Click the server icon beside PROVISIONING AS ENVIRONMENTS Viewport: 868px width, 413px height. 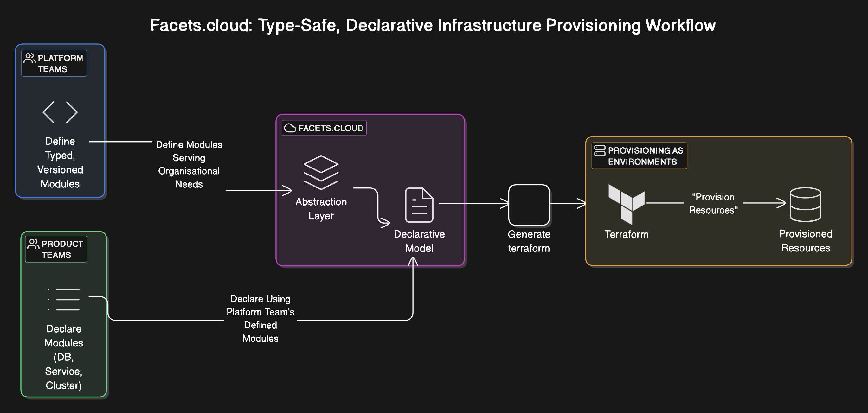(x=600, y=150)
